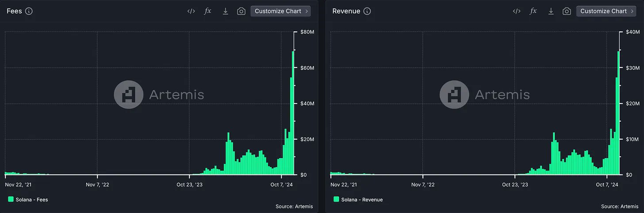Expand Customize Chart on the Revenue panel
This screenshot has width=644, height=213.
(x=606, y=11)
